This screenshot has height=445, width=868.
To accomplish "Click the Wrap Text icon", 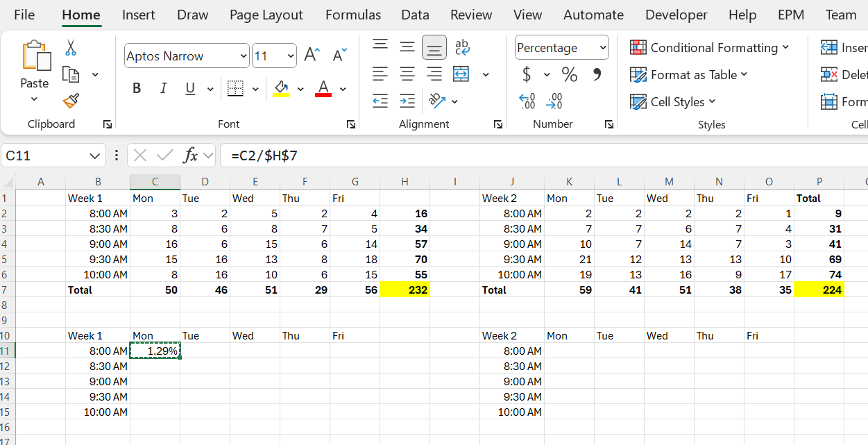I will [462, 47].
